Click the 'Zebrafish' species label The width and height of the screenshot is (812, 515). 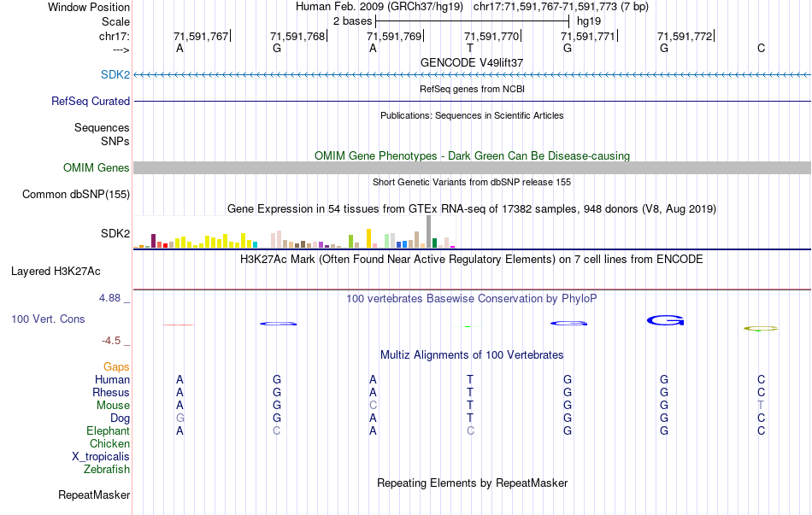[x=107, y=469]
